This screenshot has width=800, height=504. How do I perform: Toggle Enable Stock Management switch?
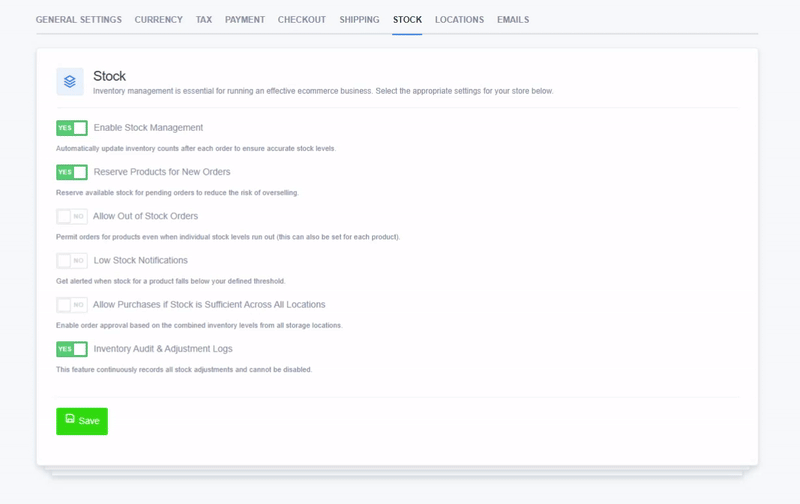click(x=72, y=128)
